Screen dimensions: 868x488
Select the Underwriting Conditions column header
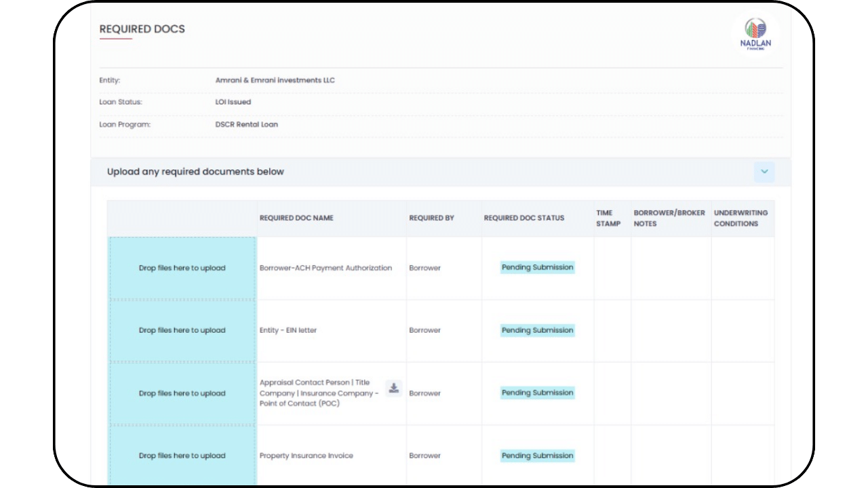[x=741, y=218]
